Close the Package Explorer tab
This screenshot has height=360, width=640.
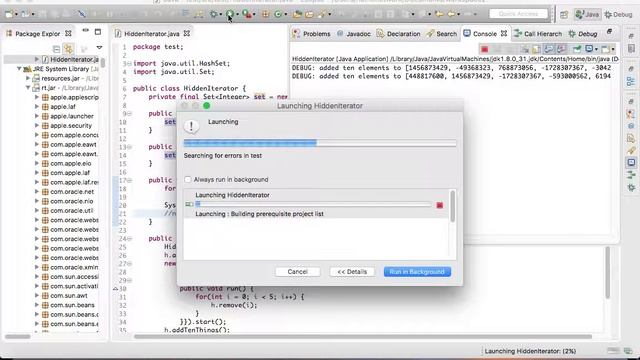pos(69,33)
